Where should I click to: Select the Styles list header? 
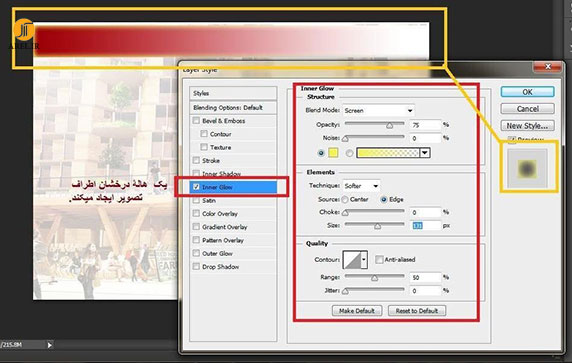point(233,93)
